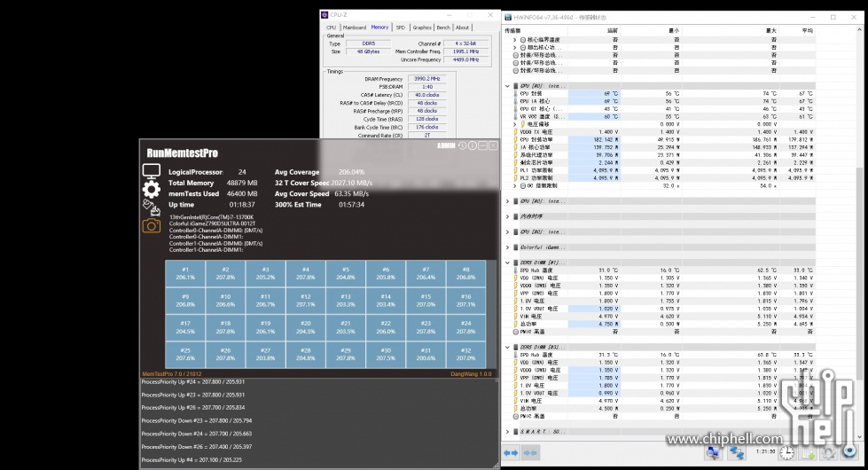The width and height of the screenshot is (868, 470).
Task: Click HWiNFO log file with plus icon
Action: (809, 453)
